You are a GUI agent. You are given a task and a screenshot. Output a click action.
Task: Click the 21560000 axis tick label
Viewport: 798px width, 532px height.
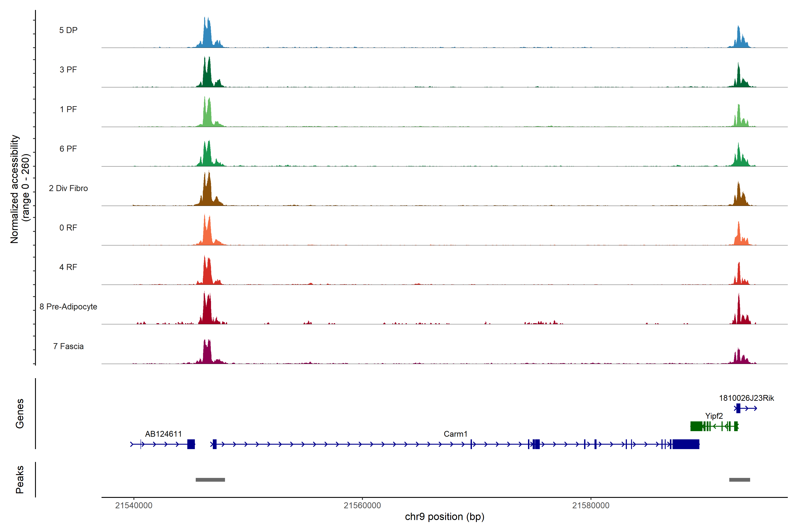coord(362,505)
